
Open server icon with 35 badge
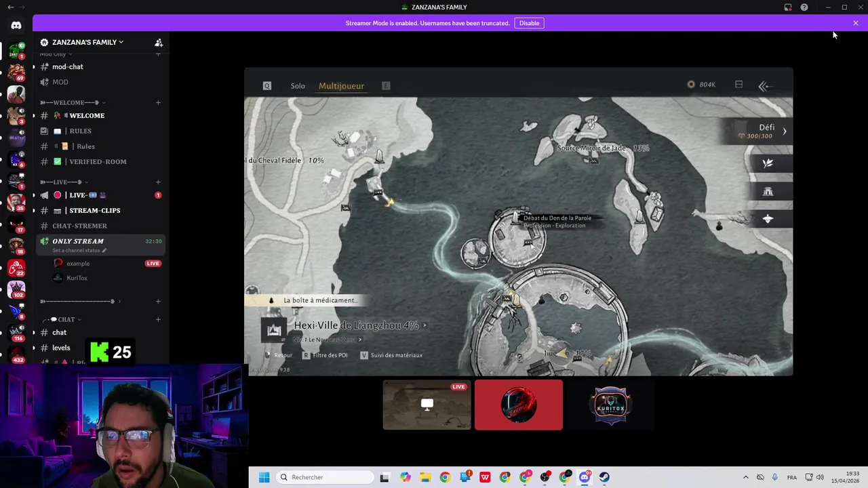pyautogui.click(x=16, y=202)
